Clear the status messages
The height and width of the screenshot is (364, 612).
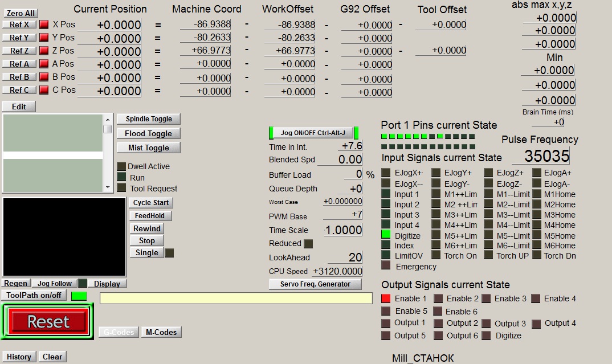click(x=52, y=357)
